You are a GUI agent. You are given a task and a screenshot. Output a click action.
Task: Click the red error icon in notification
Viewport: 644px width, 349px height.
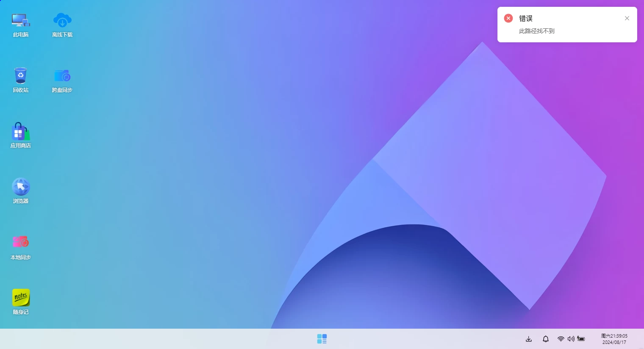coord(508,18)
